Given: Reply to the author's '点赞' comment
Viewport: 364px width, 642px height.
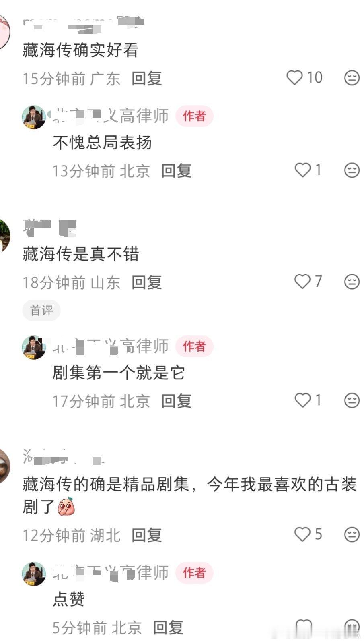Looking at the screenshot, I should [x=168, y=627].
